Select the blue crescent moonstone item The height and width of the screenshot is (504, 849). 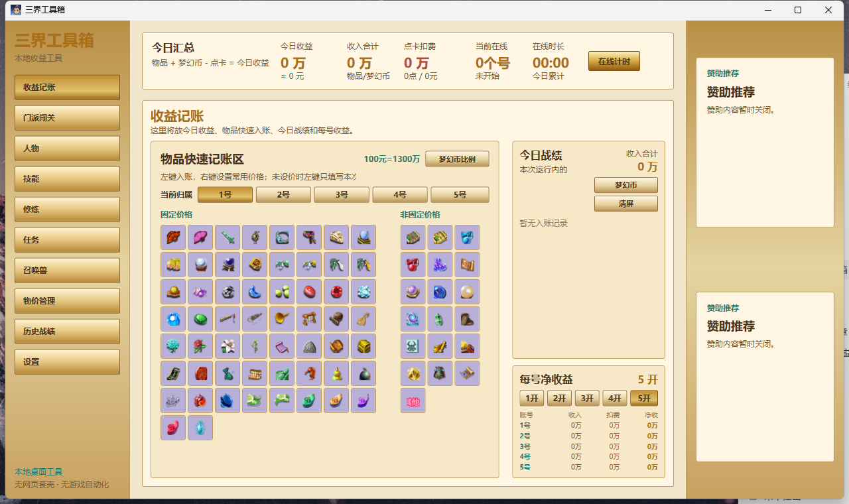255,292
